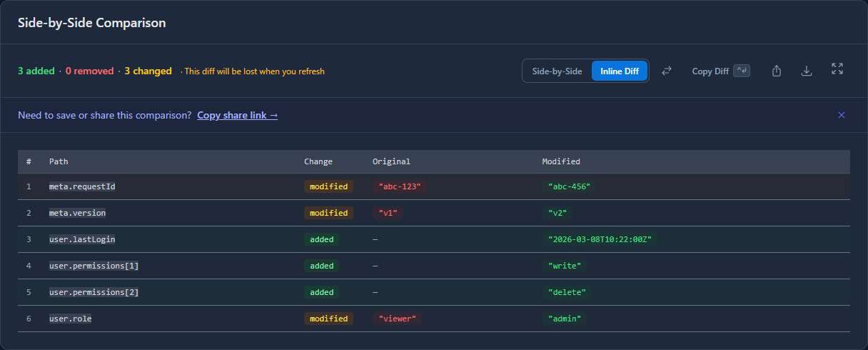868x350 pixels.
Task: Click added badge in user.permissions[1] row
Action: click(x=322, y=266)
